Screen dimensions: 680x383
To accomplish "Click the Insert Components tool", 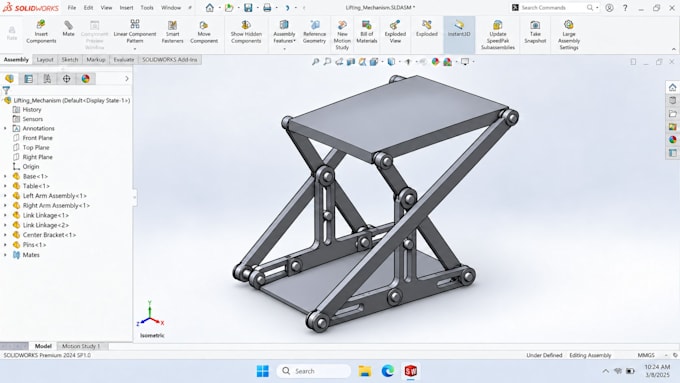I will click(x=41, y=32).
